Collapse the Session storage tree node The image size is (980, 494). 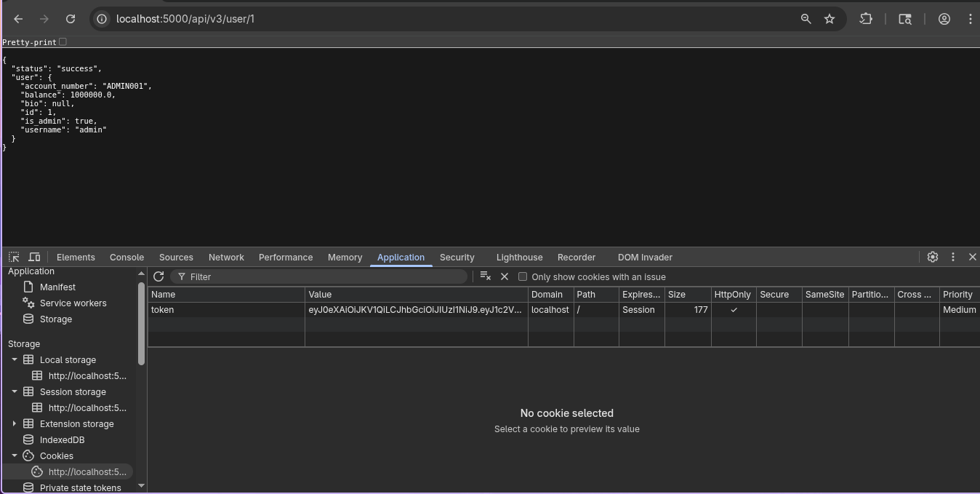click(14, 392)
